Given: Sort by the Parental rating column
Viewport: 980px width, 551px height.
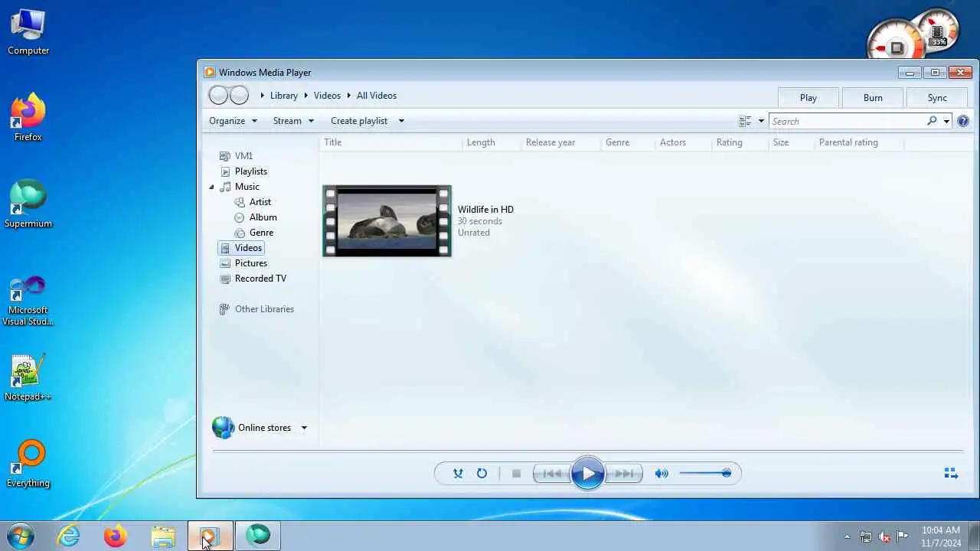Looking at the screenshot, I should pyautogui.click(x=848, y=142).
